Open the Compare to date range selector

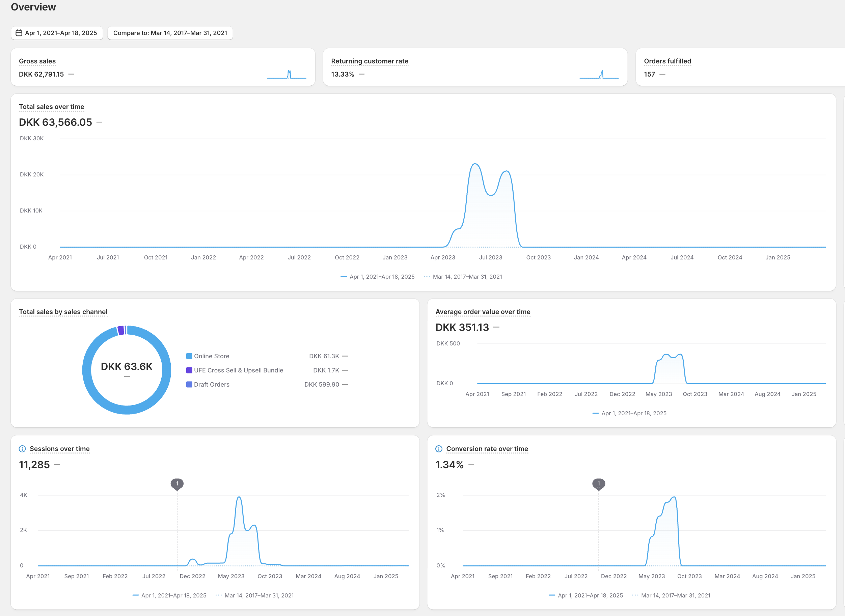[170, 33]
